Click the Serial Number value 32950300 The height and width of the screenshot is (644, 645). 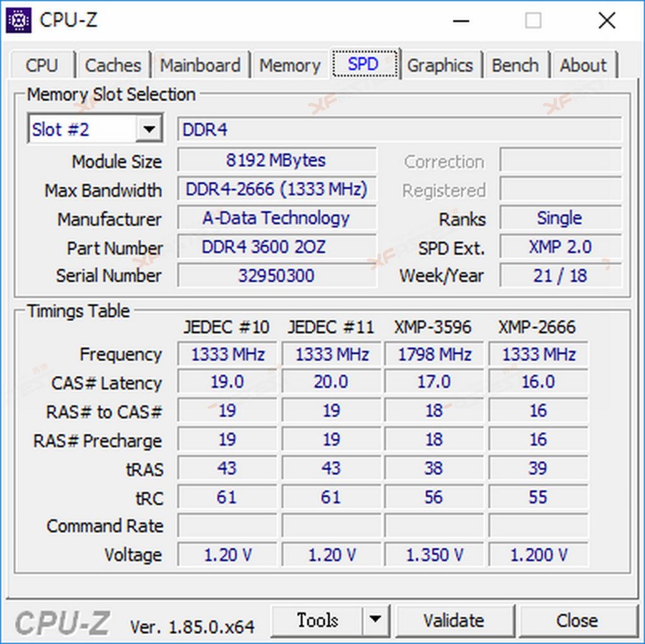pyautogui.click(x=277, y=275)
